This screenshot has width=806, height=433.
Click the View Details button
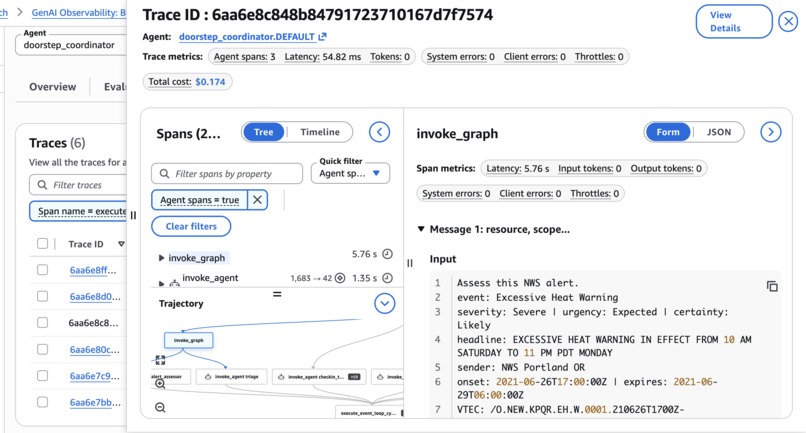734,22
